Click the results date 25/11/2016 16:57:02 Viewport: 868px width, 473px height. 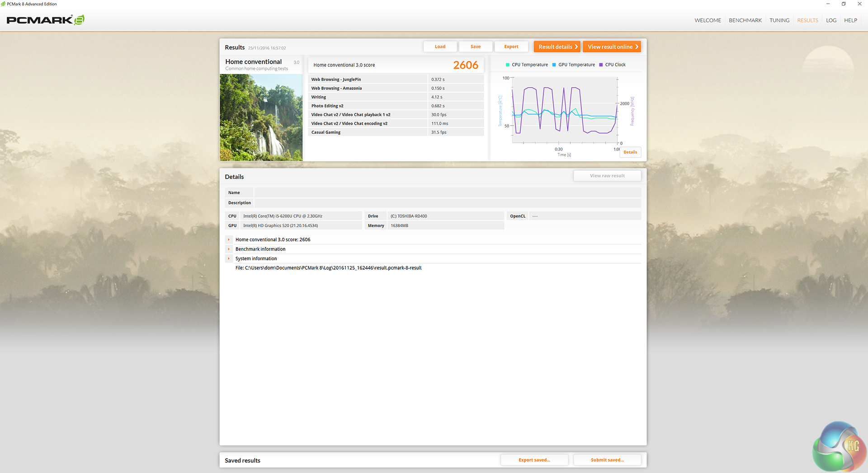pos(267,48)
